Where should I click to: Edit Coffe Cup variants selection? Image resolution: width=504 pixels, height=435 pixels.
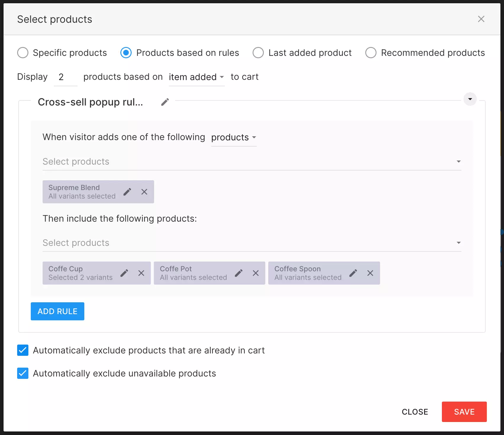(124, 273)
